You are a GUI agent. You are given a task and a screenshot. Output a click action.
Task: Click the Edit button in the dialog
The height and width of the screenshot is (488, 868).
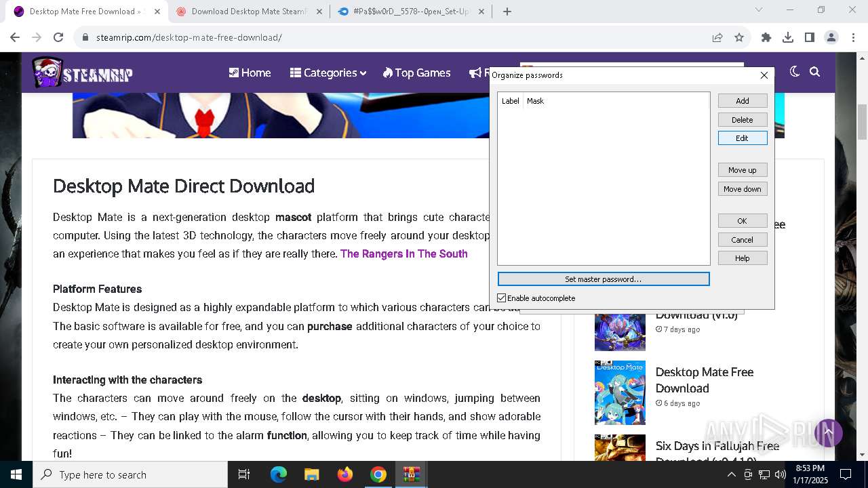click(743, 138)
